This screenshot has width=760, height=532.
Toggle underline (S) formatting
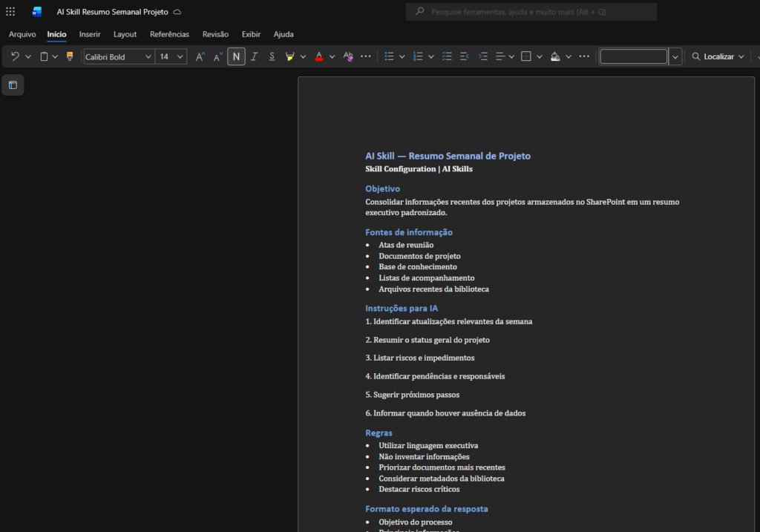272,56
